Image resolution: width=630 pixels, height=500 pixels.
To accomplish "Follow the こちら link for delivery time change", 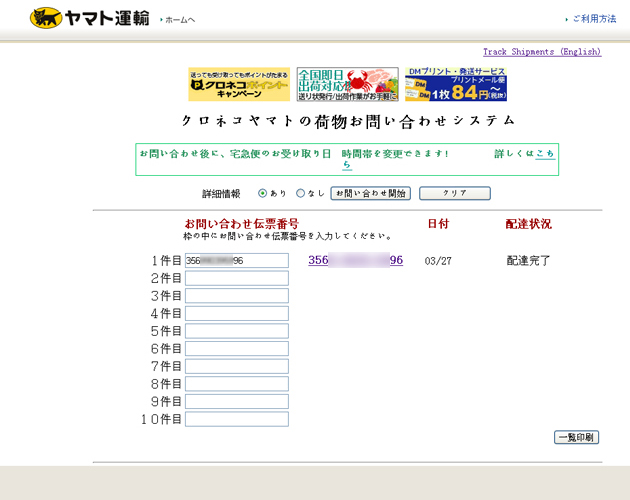I will coord(545,154).
